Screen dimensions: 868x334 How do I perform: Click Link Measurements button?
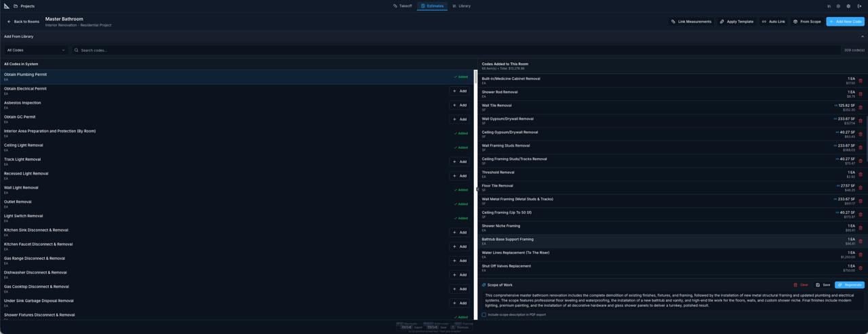click(x=691, y=22)
